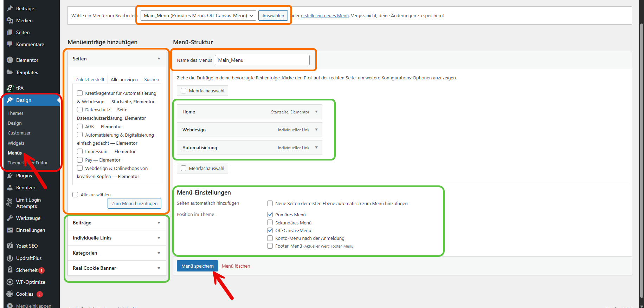Click the Seiten pages icon
Viewport: 644px width, 308px height.
[10, 32]
